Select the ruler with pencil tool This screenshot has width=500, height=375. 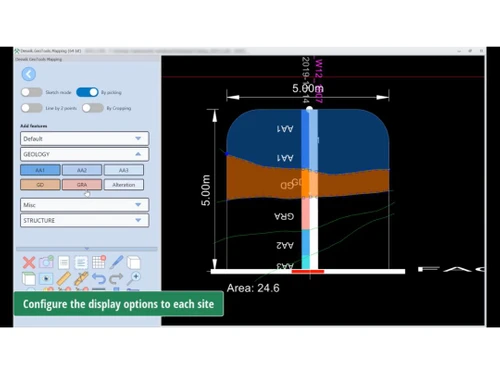[x=81, y=278]
